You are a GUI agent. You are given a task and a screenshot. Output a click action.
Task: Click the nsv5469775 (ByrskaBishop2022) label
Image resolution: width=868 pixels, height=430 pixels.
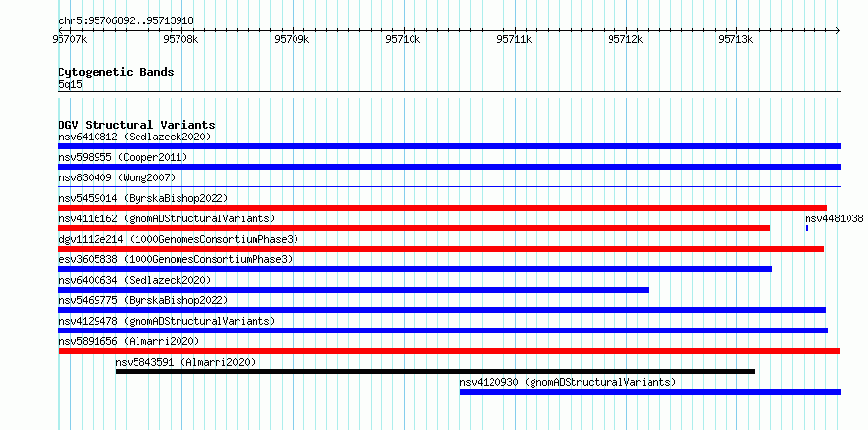(143, 300)
